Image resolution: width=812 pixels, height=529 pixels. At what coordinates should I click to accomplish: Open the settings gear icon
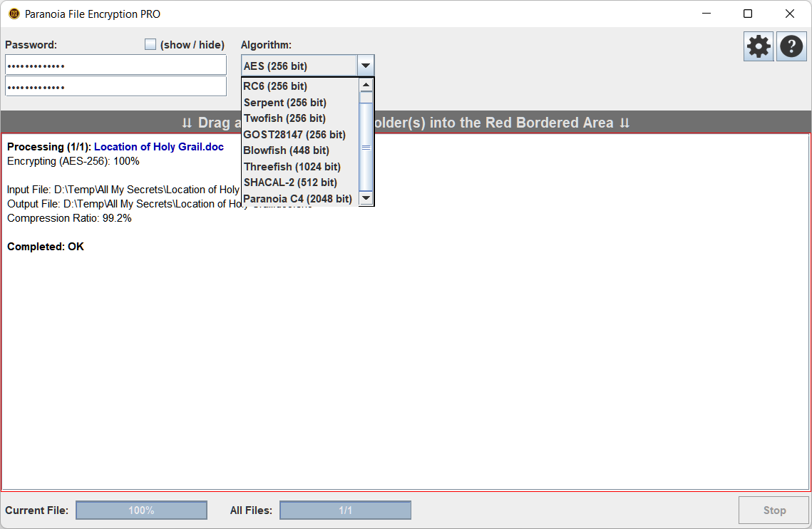pyautogui.click(x=758, y=46)
